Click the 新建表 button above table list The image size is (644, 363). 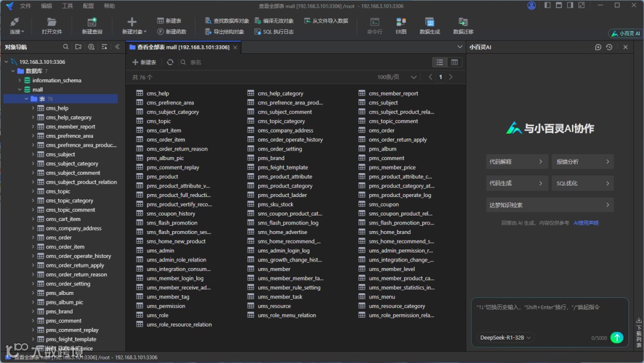[x=144, y=62]
